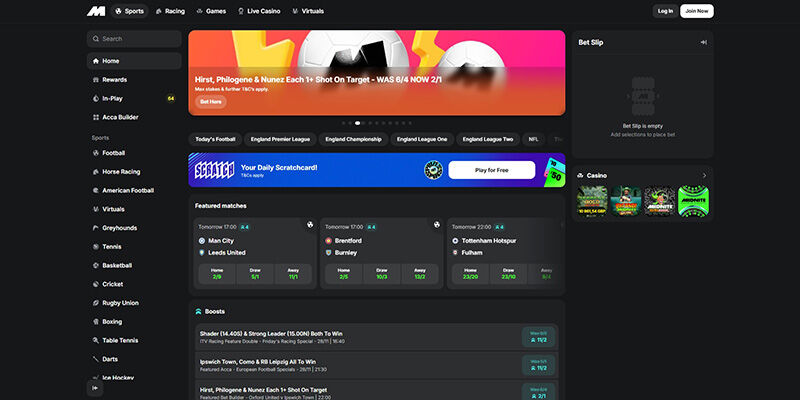The height and width of the screenshot is (400, 800).
Task: Click the Basketball sidebar icon
Action: pyautogui.click(x=96, y=265)
